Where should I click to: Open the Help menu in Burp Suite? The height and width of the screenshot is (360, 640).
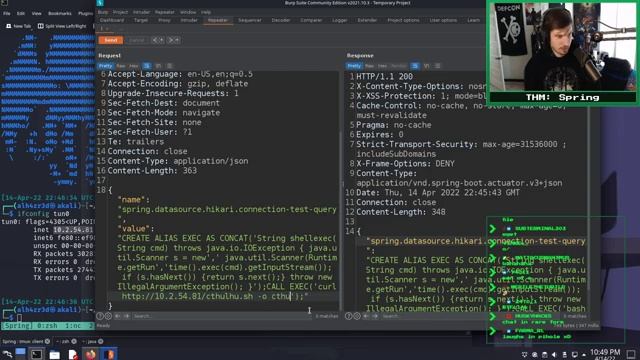tap(206, 12)
